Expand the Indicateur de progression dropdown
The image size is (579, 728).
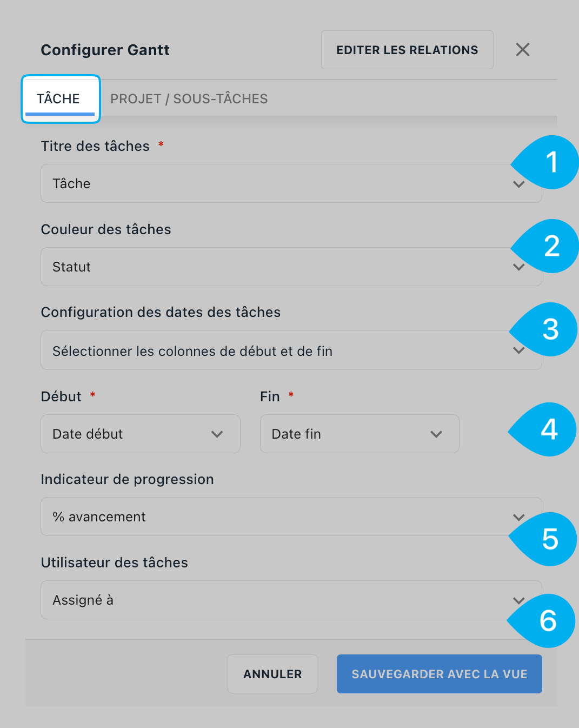[x=291, y=517]
